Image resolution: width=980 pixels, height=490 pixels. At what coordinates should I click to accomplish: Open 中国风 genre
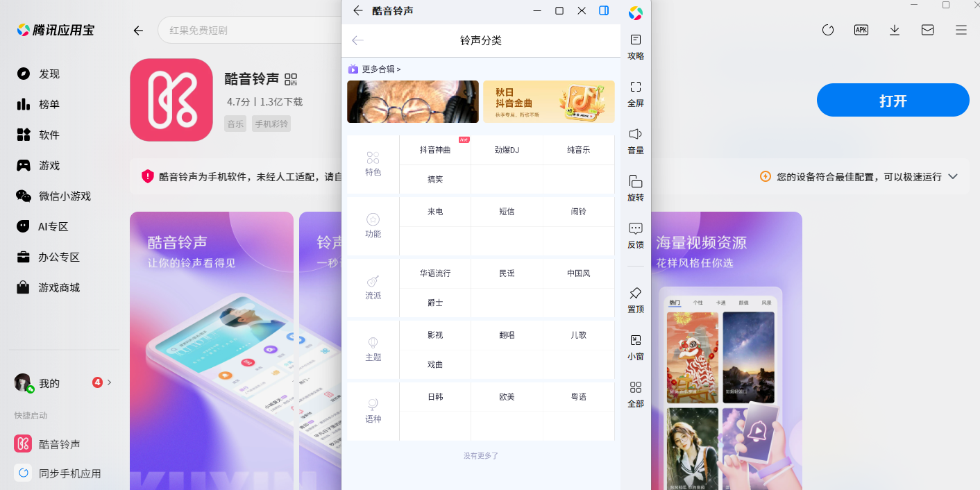578,273
